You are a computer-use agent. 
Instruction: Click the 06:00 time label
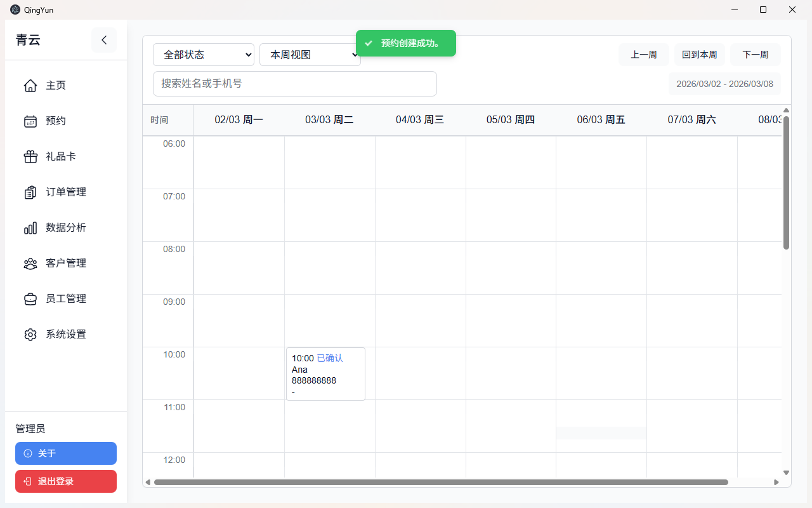click(x=174, y=144)
